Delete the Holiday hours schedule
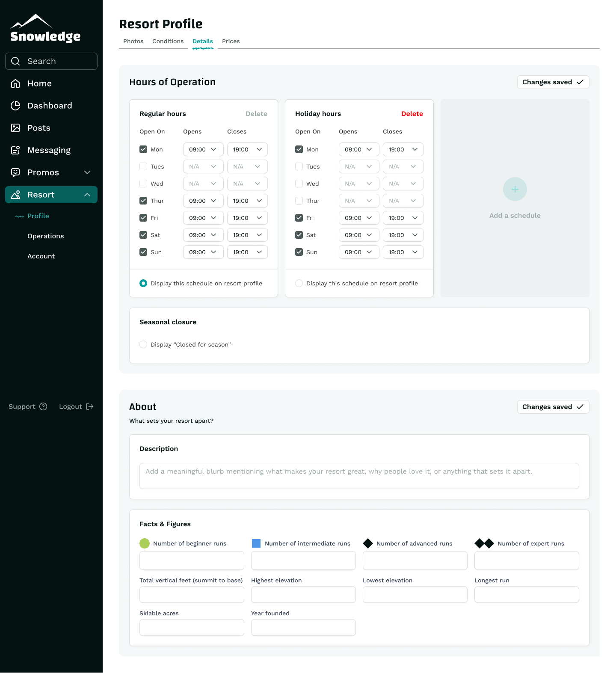Viewport: 616px width, 673px height. click(x=412, y=114)
